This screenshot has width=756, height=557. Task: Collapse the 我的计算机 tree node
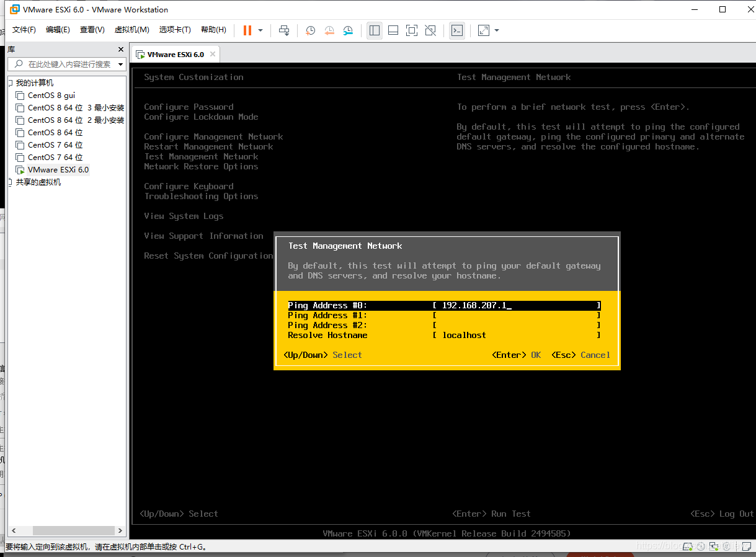(x=10, y=82)
